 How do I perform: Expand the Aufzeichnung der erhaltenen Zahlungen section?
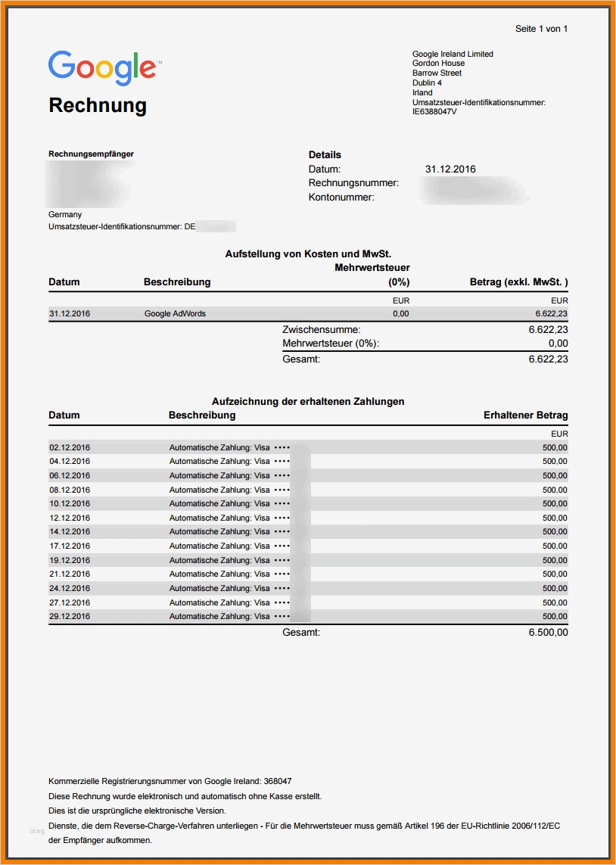point(308,401)
